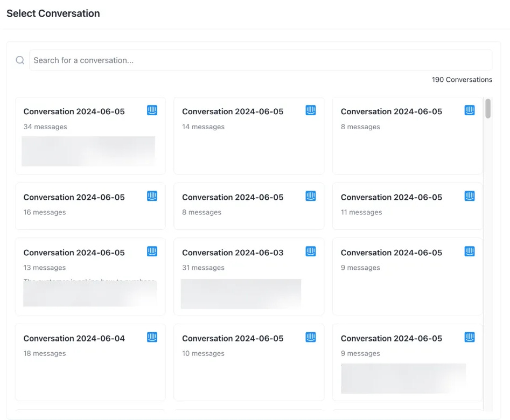510x420 pixels.
Task: Open the conversation title above '34 messages'
Action: [74, 111]
